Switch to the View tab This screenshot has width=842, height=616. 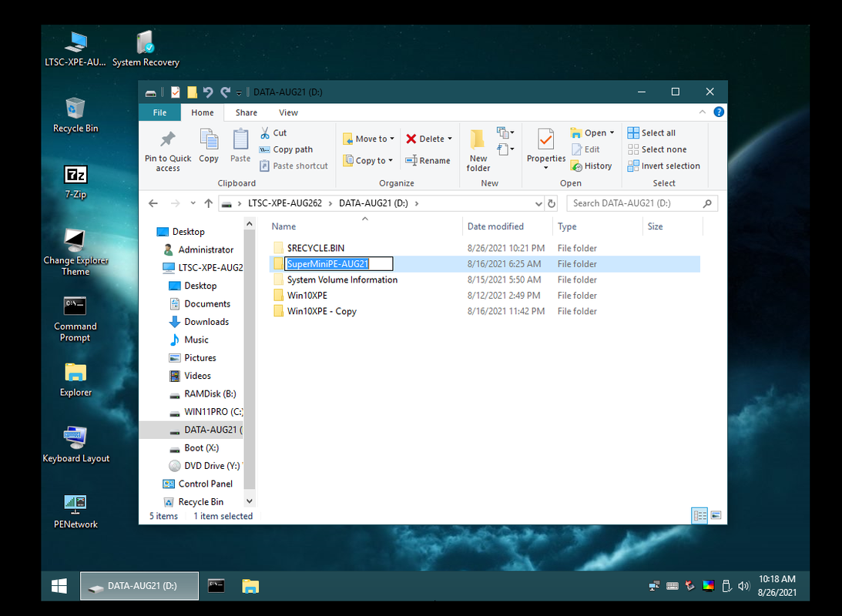click(288, 112)
